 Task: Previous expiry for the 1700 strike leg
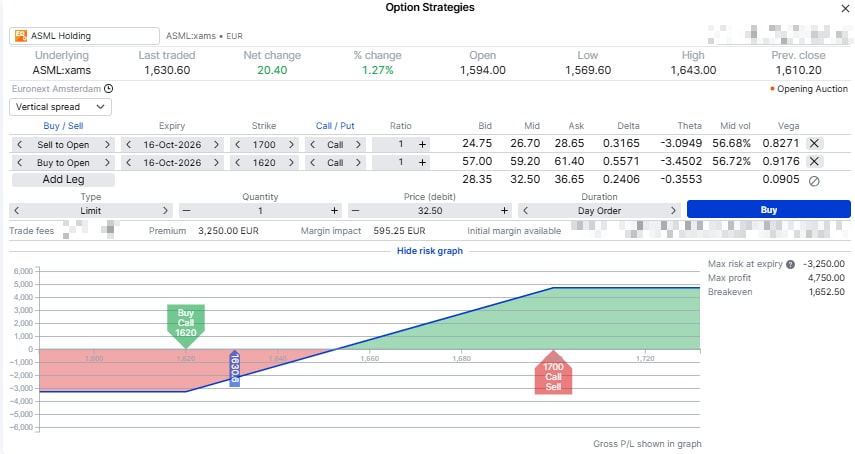129,144
